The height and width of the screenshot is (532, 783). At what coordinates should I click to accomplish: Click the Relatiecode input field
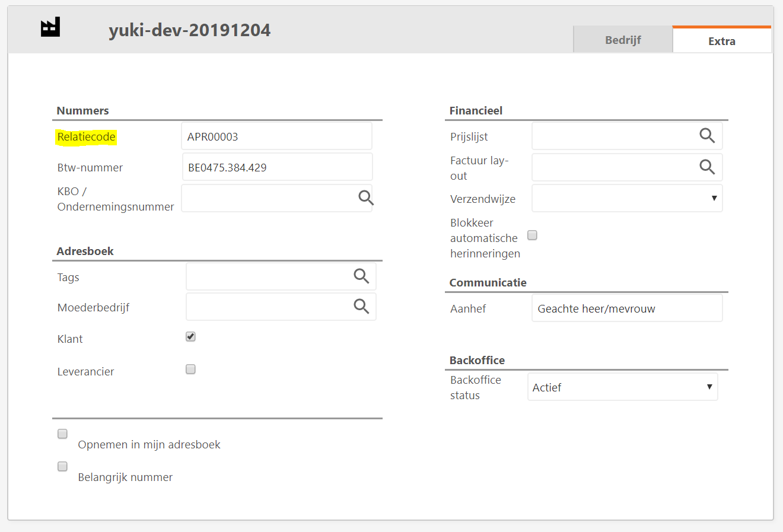276,136
